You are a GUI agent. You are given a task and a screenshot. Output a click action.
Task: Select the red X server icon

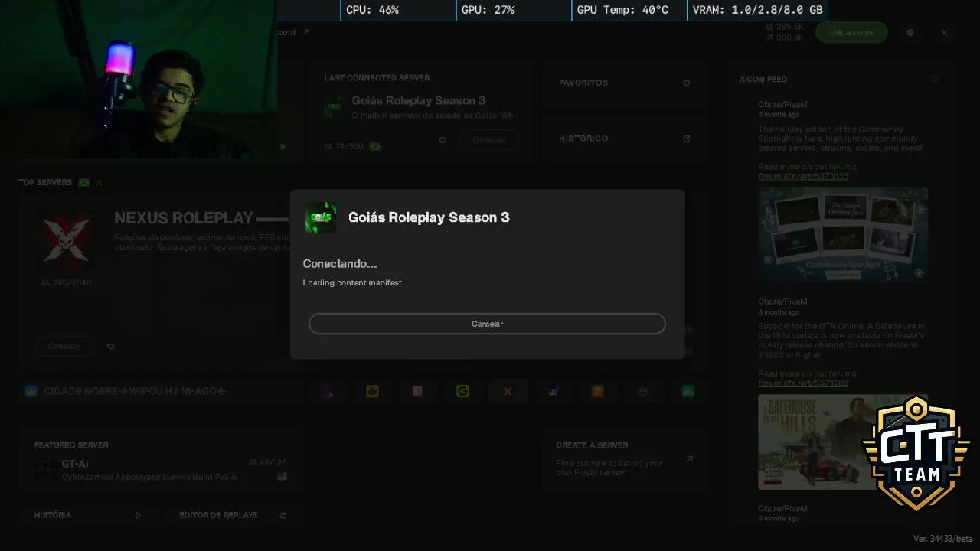pyautogui.click(x=507, y=391)
